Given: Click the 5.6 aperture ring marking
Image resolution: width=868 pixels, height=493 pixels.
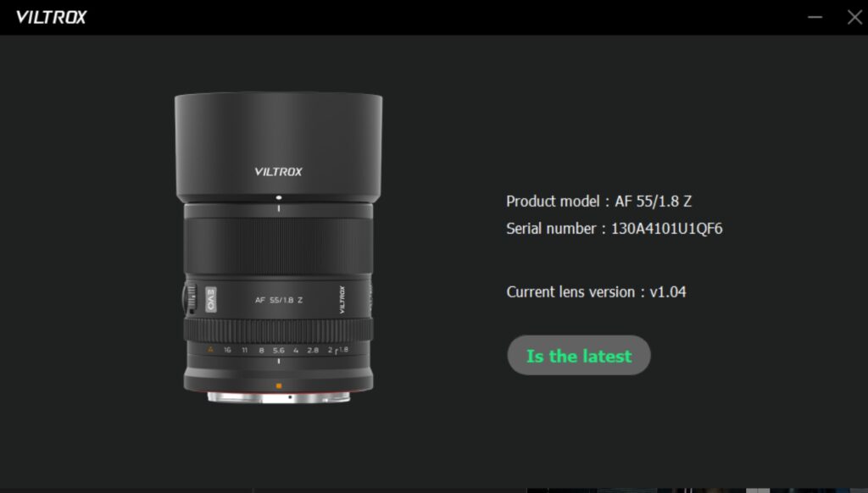Looking at the screenshot, I should pyautogui.click(x=278, y=350).
